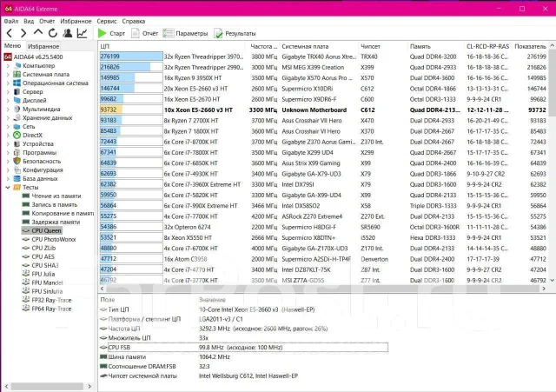Switch to the Меню tab

[x=12, y=46]
